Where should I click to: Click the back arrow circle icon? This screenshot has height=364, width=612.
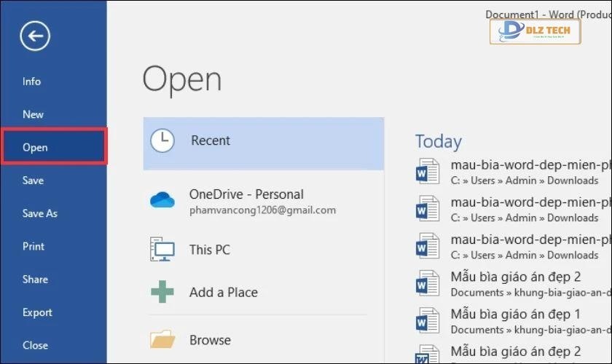click(35, 36)
